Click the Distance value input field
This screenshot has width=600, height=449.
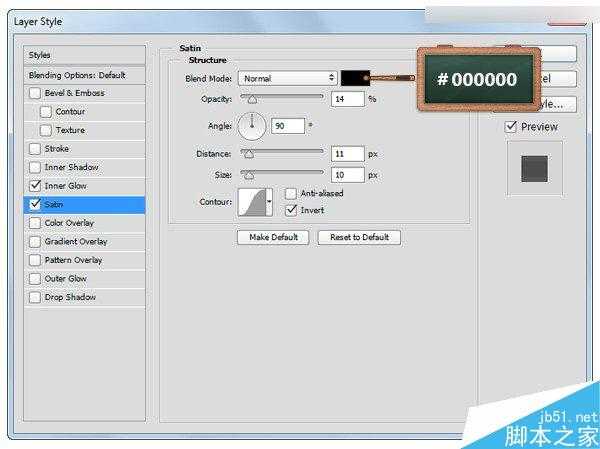[x=346, y=154]
